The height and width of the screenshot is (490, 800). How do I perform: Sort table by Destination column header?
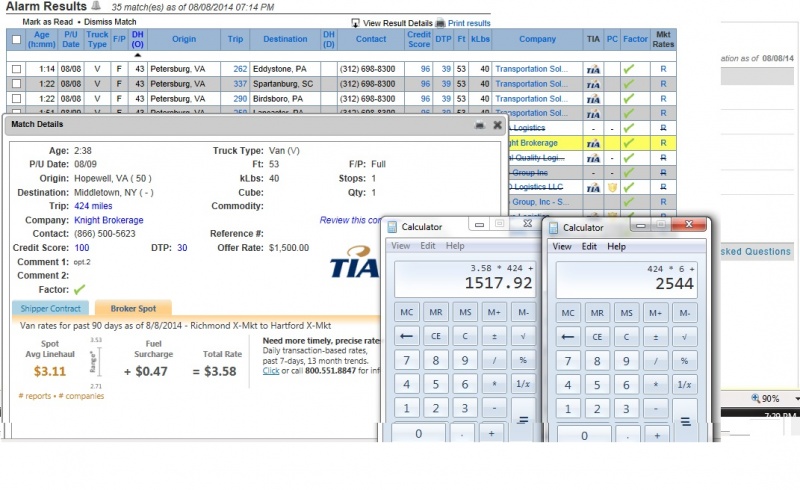[285, 39]
